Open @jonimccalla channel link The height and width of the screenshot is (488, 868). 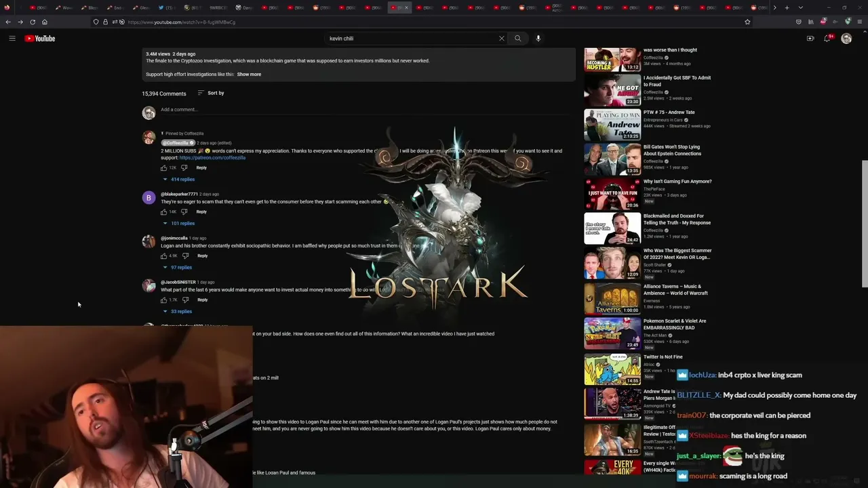(x=174, y=238)
